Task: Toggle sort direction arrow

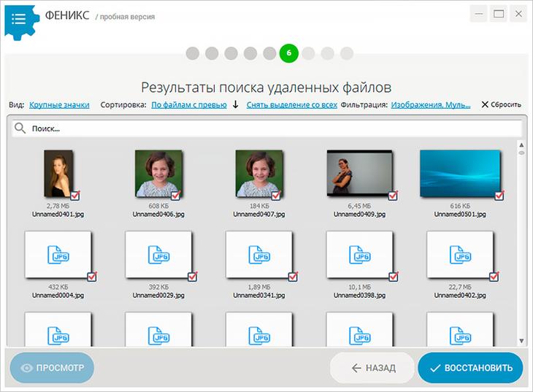Action: pyautogui.click(x=236, y=104)
